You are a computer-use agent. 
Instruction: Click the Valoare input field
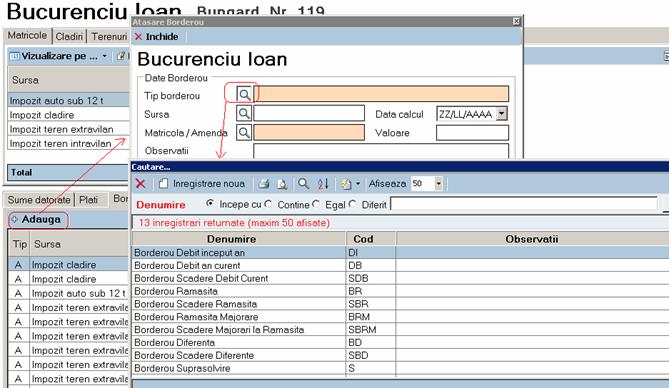(x=472, y=133)
